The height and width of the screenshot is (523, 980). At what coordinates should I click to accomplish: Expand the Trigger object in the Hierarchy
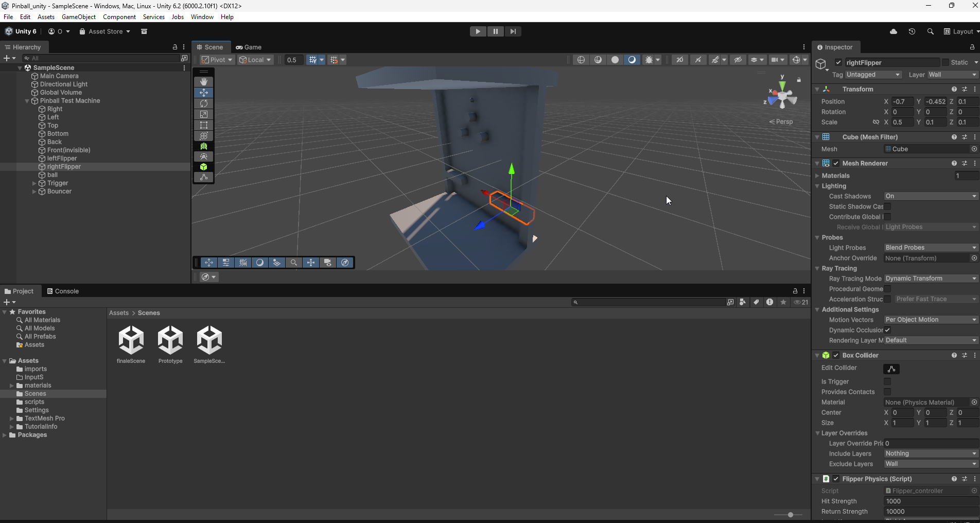[x=33, y=183]
